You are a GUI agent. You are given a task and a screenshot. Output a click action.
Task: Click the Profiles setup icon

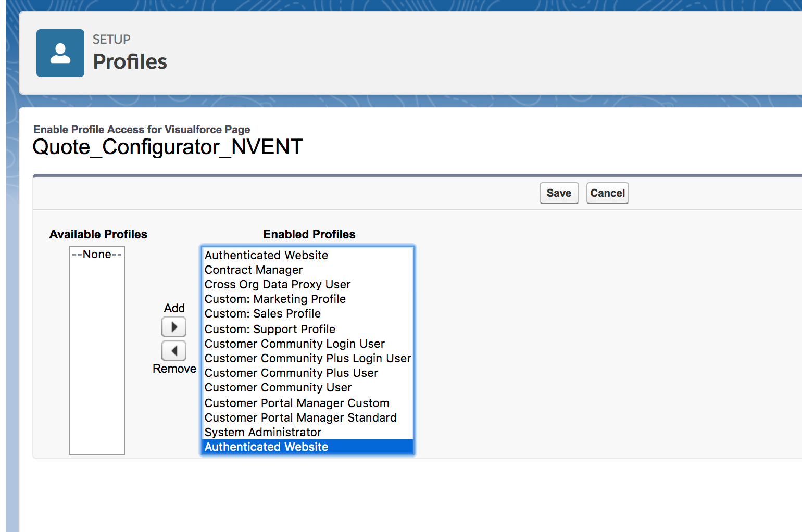(x=60, y=53)
